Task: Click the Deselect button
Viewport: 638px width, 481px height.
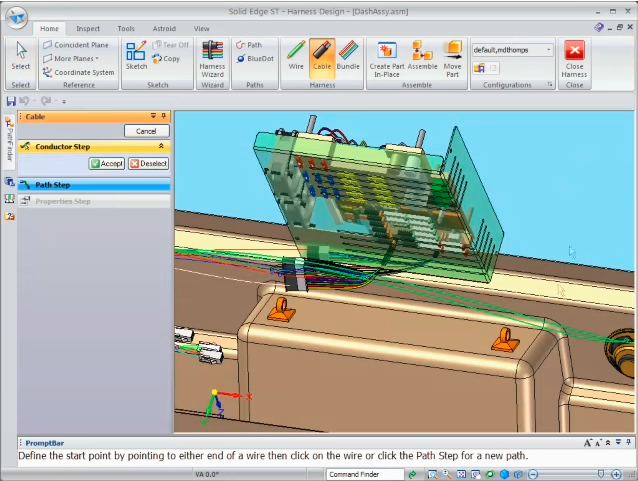Action: point(149,164)
